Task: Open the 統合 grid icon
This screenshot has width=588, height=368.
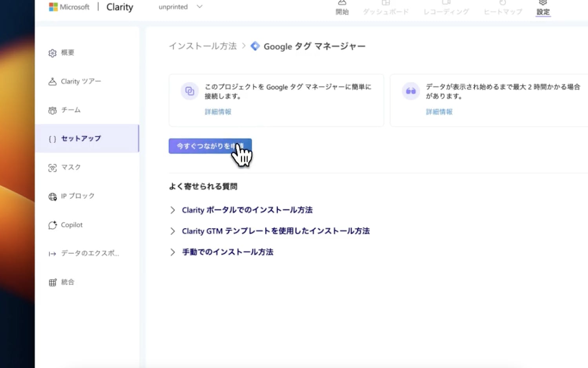Action: pos(53,283)
